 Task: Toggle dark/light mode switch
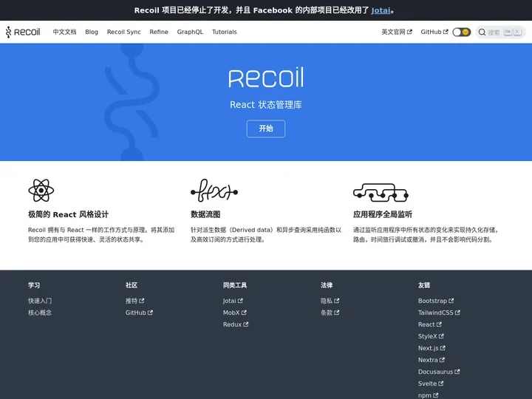[x=461, y=32]
